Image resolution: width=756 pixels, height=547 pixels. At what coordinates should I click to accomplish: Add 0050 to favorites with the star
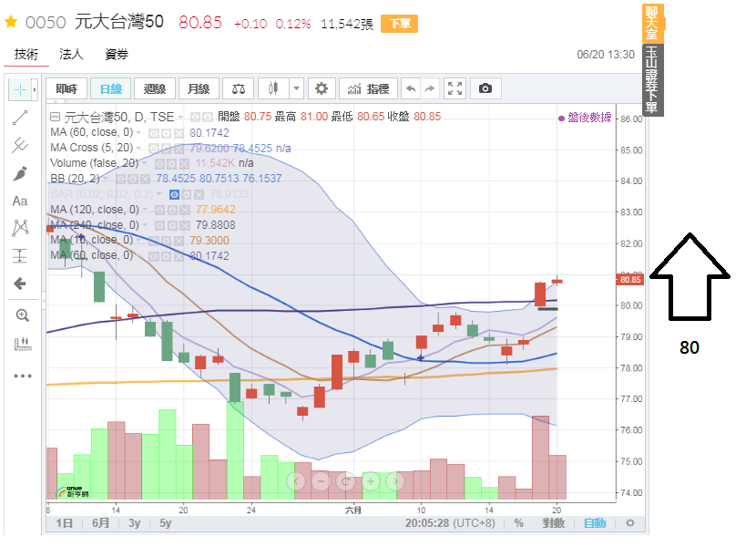pyautogui.click(x=11, y=22)
